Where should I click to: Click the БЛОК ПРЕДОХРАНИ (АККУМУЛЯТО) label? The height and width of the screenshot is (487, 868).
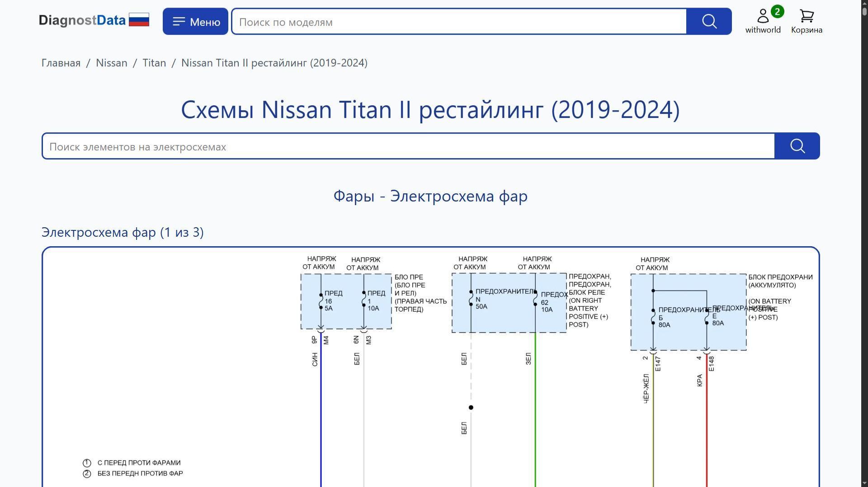(x=780, y=281)
